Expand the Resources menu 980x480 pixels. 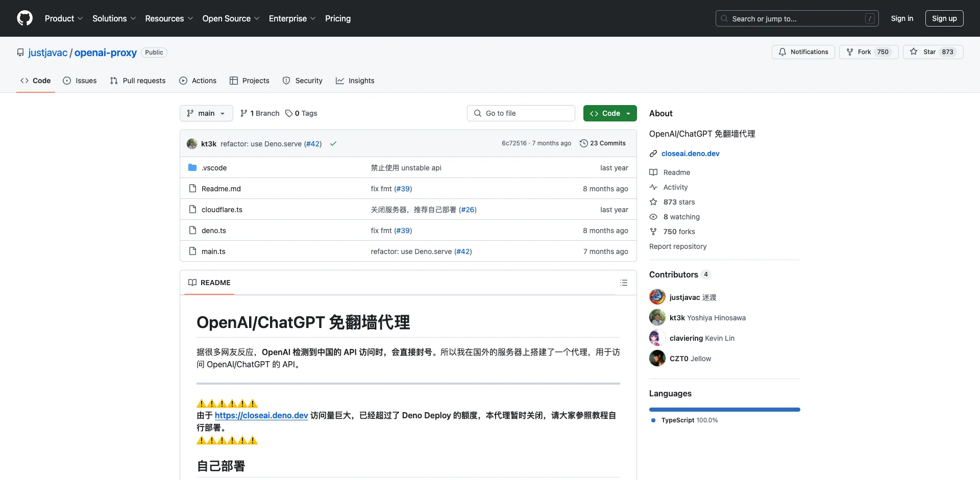pos(169,18)
